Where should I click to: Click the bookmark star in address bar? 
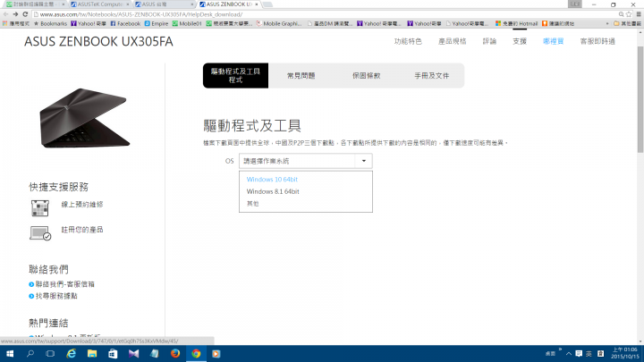(x=629, y=14)
